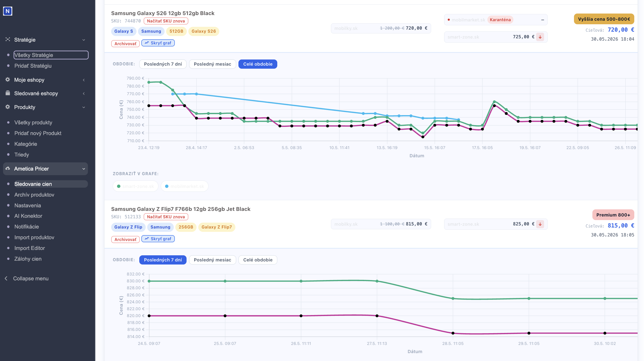Image resolution: width=644 pixels, height=361 pixels.
Task: Click the Stratégie sidebar icon
Action: (x=8, y=39)
